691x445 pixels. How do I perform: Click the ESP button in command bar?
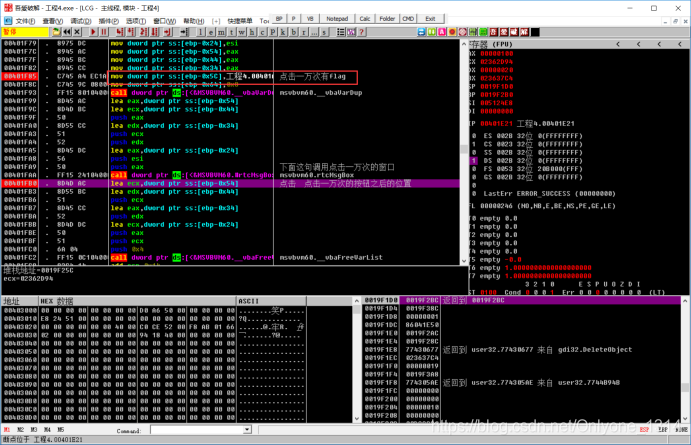coord(644,430)
